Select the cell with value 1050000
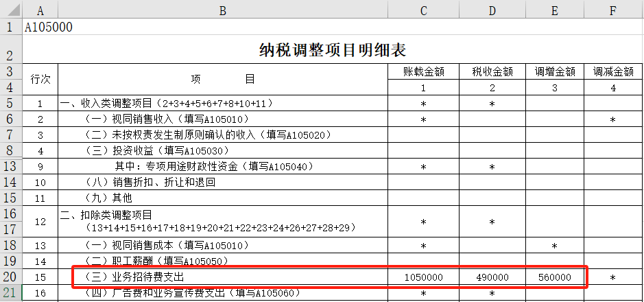The image size is (644, 302). [423, 277]
